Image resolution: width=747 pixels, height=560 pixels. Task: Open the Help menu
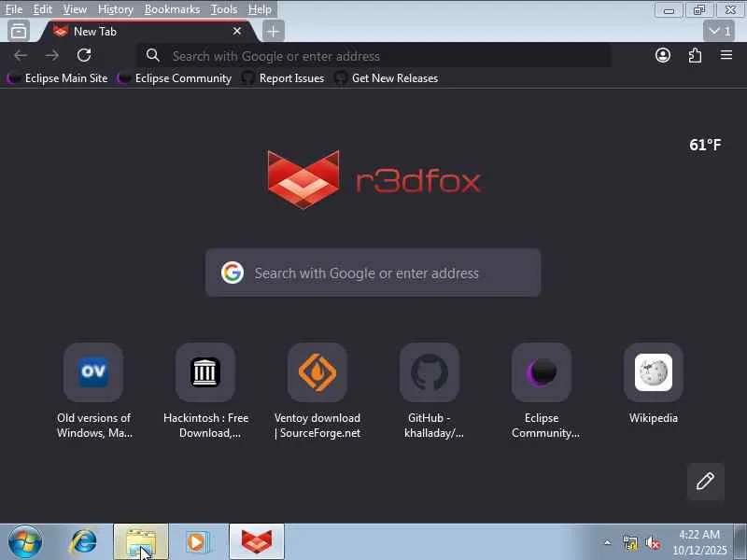click(x=260, y=9)
